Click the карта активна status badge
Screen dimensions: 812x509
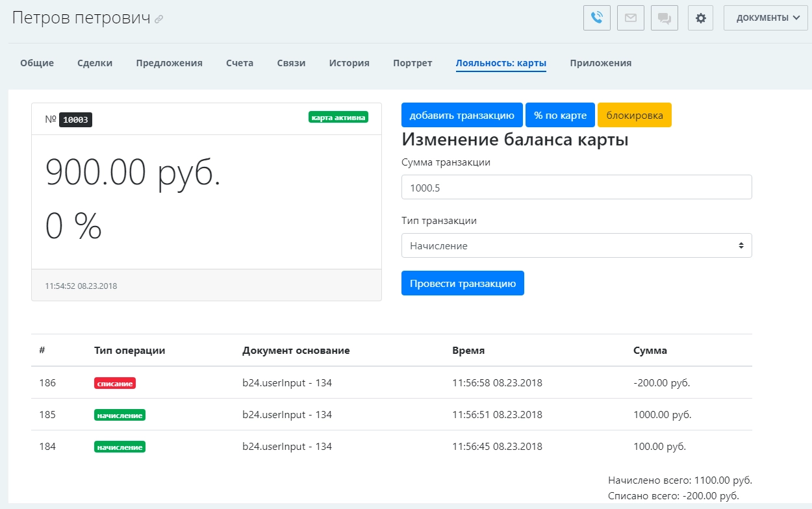[x=338, y=118]
